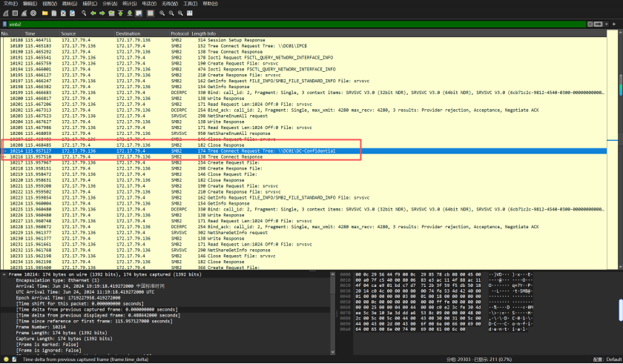Start capture with the shark fin icon
Viewport: 623px width, 364px height.
click(4, 13)
